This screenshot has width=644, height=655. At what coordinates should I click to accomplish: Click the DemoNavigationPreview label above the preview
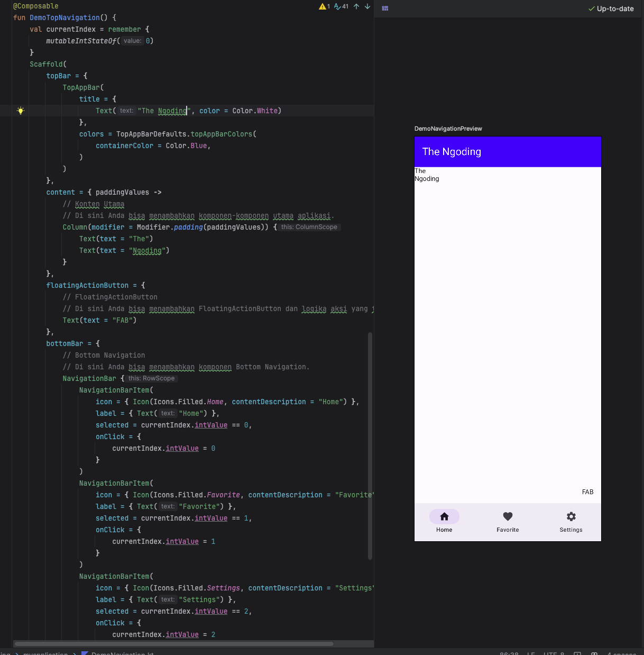pyautogui.click(x=448, y=129)
